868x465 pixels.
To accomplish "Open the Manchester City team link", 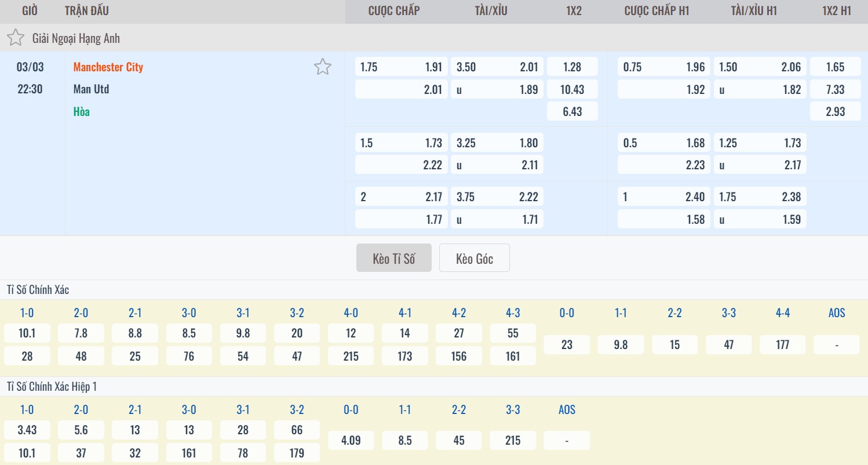I will click(108, 67).
